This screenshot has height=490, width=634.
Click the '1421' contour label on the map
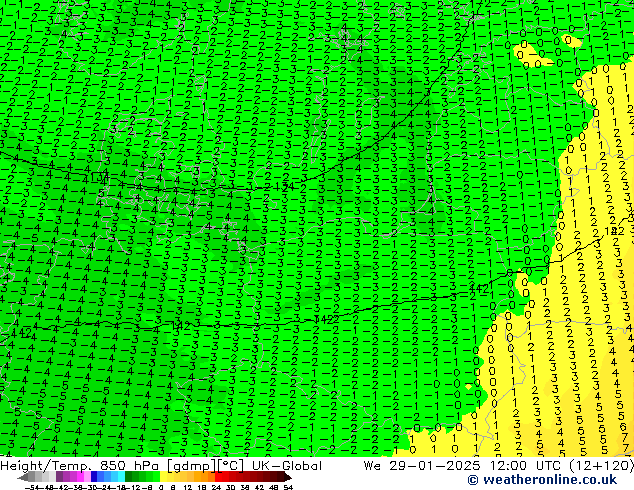(x=480, y=288)
